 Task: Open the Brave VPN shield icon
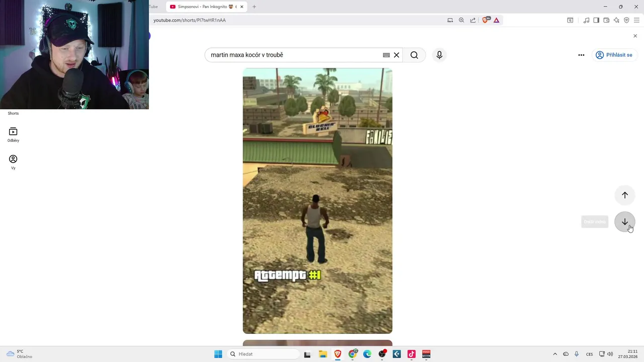click(626, 20)
